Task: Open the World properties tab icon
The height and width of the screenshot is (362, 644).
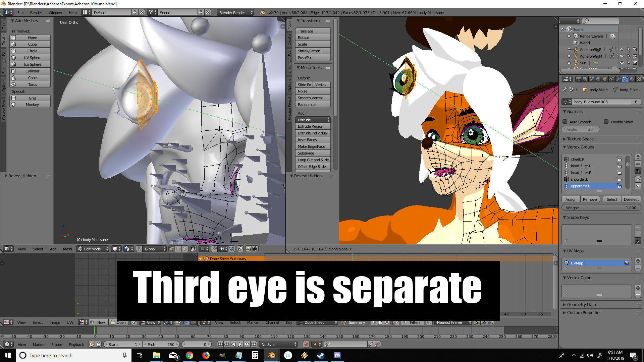Action: 598,79
